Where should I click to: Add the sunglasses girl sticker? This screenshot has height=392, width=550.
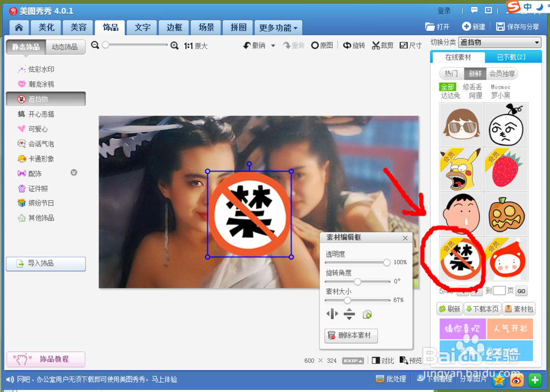tap(461, 124)
